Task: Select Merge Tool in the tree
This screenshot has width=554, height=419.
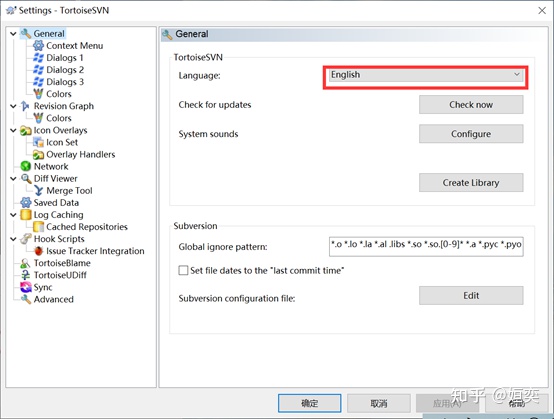Action: pyautogui.click(x=69, y=191)
